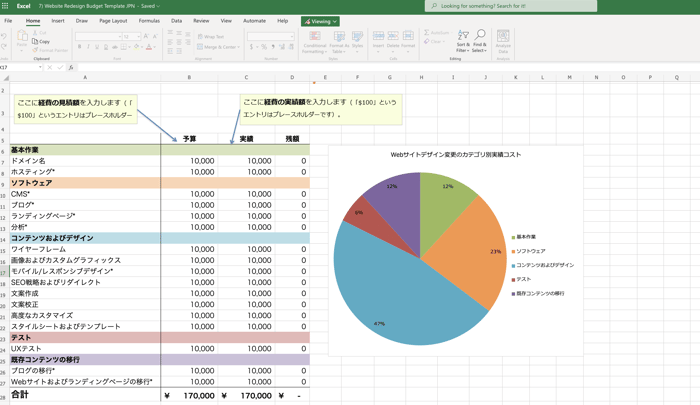Click the Decrease Font Size icon
The image size is (700, 405).
pyautogui.click(x=155, y=36)
